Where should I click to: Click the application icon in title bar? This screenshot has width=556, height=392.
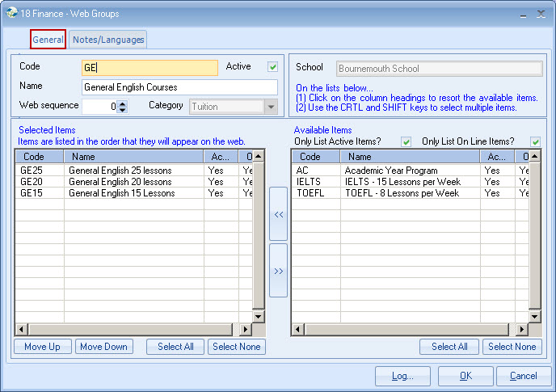10,13
